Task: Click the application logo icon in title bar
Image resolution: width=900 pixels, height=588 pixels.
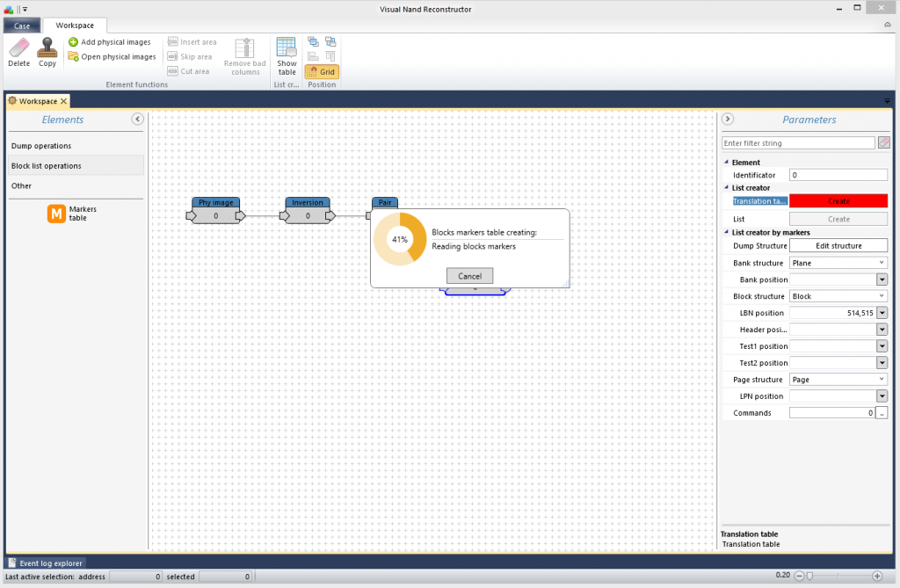Action: point(8,9)
